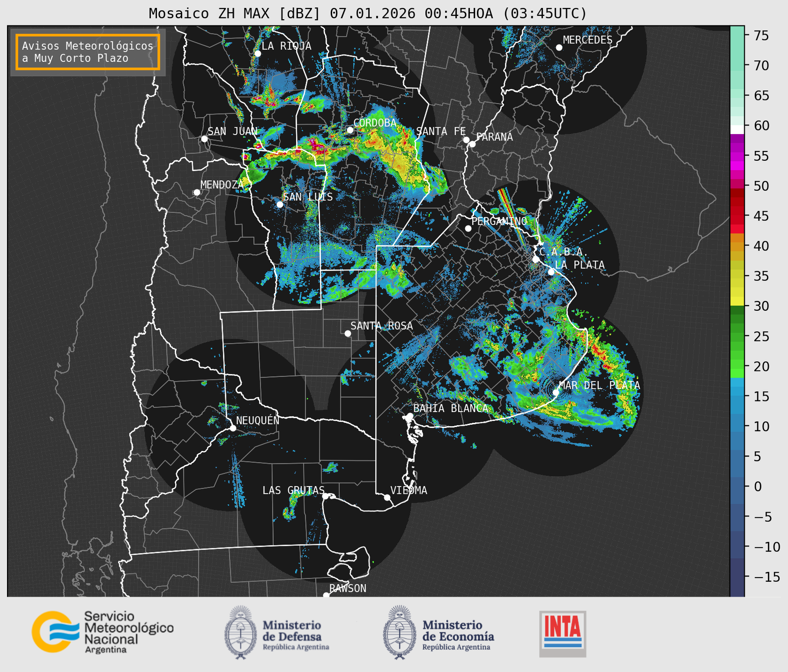Screen dimensions: 788x672
Task: Select the La Rioja marker dot
Action: [257, 53]
